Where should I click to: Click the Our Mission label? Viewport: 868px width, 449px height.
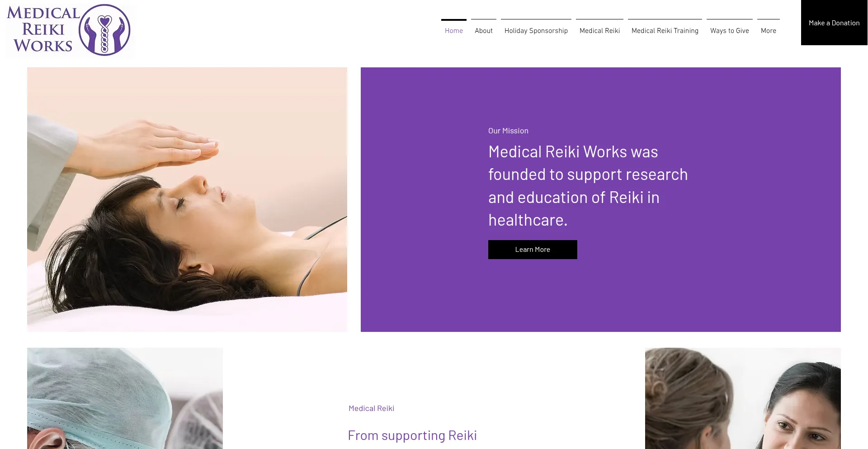(x=508, y=131)
